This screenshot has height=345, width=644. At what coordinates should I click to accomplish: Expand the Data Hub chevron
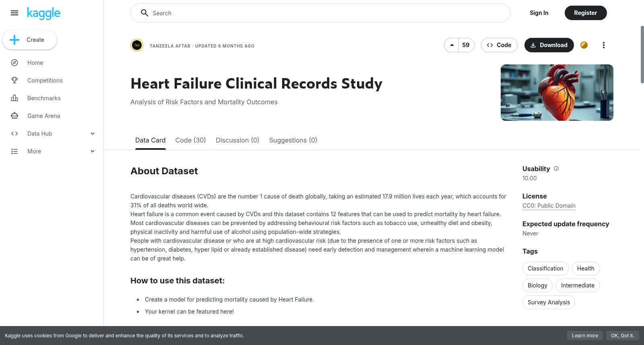(93, 134)
